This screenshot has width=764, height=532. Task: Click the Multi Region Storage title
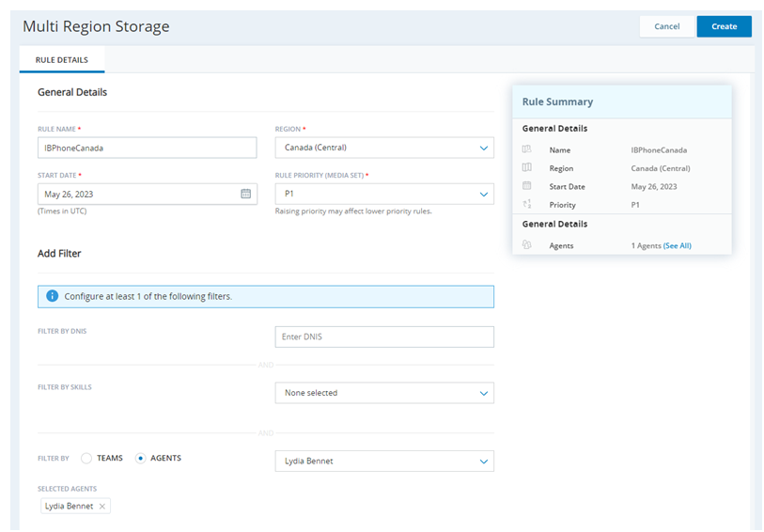[96, 26]
